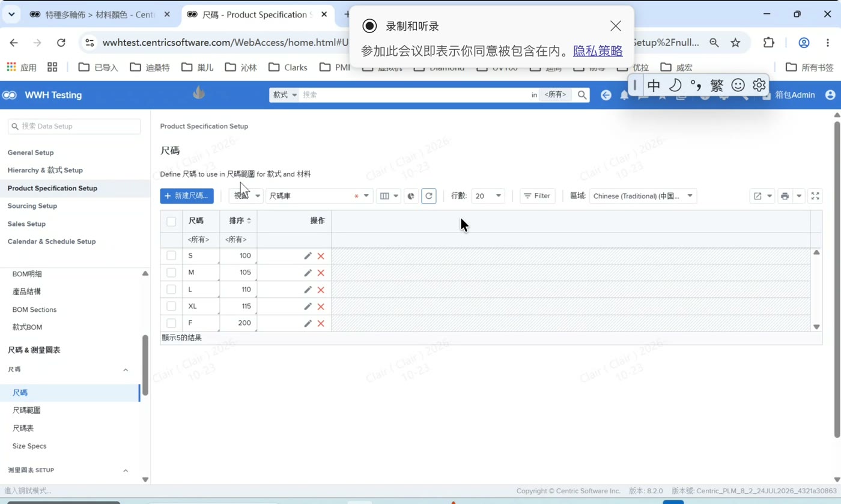Switch to the 材料顏色 browser tab
The height and width of the screenshot is (504, 841).
coord(100,14)
